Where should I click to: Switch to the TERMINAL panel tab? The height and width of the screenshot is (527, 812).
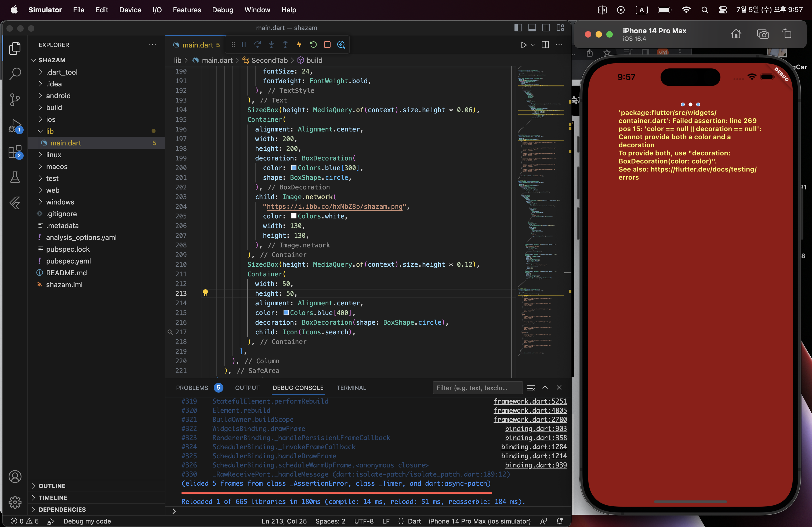click(x=351, y=387)
